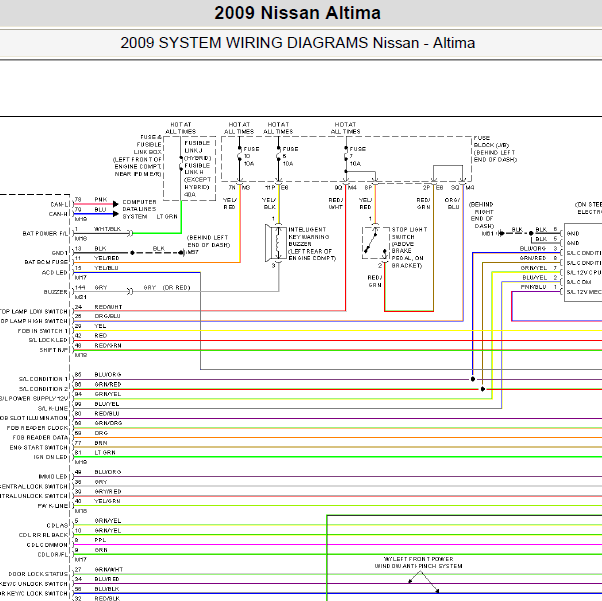Viewport: 602px width, 601px height.
Task: Select the "IGN ON LED" pin label
Action: (x=51, y=457)
